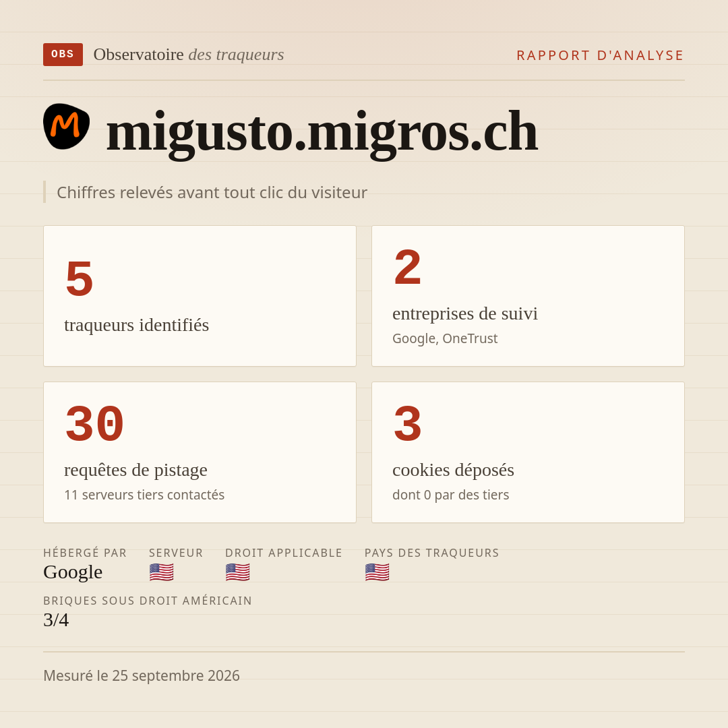Select the 5 traqueurs identifiés figure
Image resolution: width=728 pixels, height=728 pixels.
80,278
